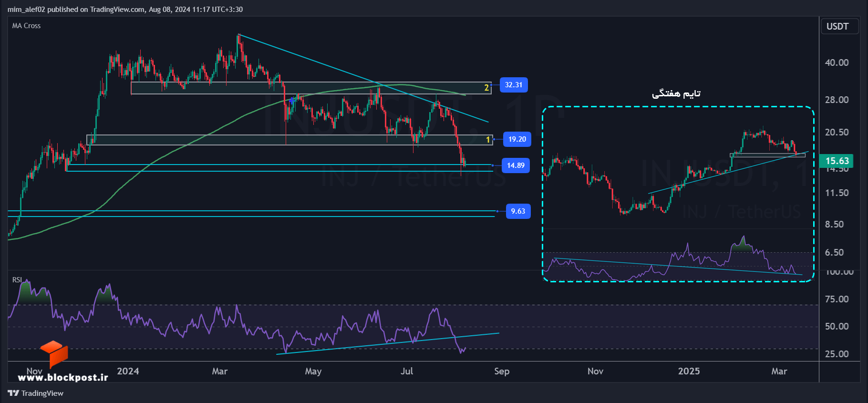Click the Jul label on time axis

[x=407, y=371]
